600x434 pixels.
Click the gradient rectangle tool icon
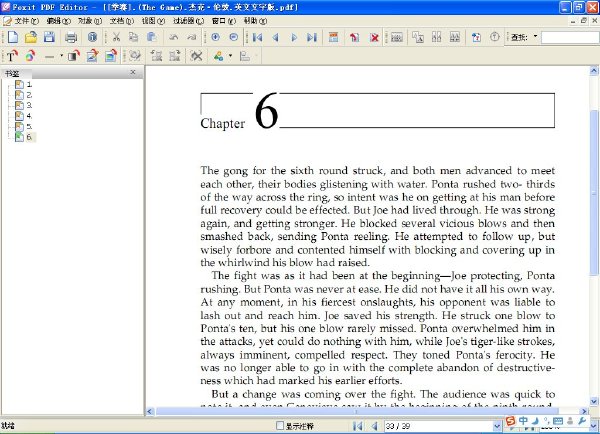pyautogui.click(x=73, y=56)
